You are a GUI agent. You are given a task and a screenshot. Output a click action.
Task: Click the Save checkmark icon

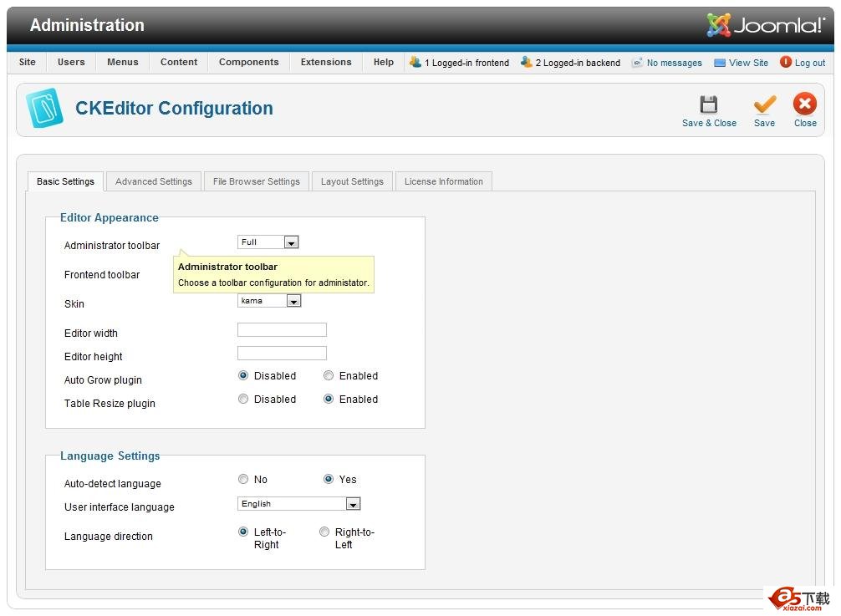tap(764, 104)
